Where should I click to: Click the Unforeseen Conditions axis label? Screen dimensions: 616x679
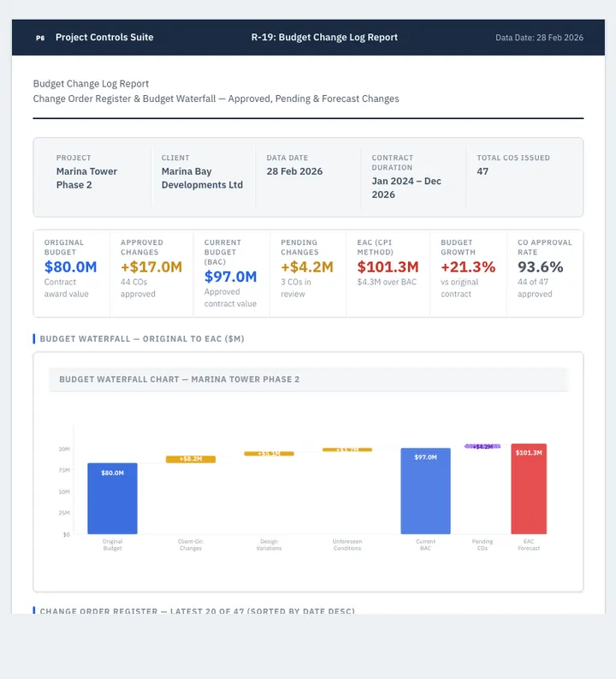coord(347,545)
